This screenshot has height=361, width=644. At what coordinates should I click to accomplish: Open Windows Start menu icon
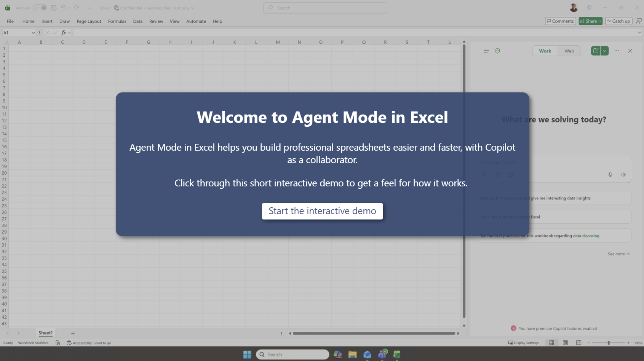point(247,355)
